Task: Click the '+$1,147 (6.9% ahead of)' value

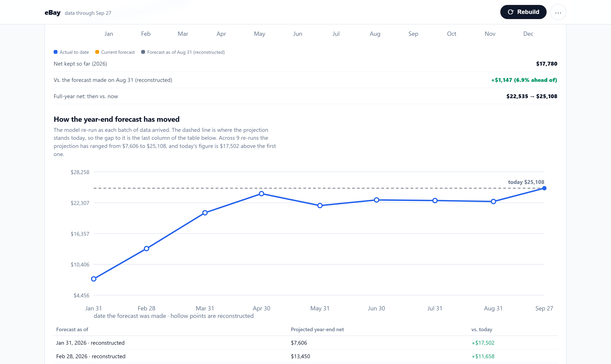Action: click(x=524, y=80)
